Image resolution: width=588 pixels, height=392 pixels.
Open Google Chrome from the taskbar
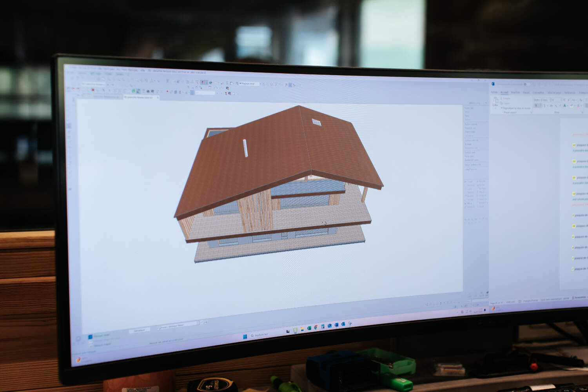click(x=316, y=327)
